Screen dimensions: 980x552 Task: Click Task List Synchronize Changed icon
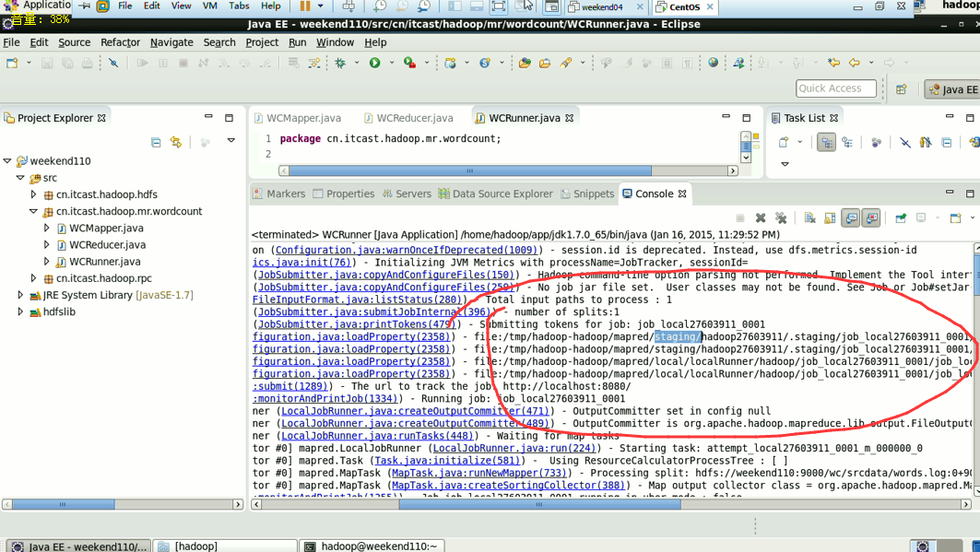tap(974, 142)
